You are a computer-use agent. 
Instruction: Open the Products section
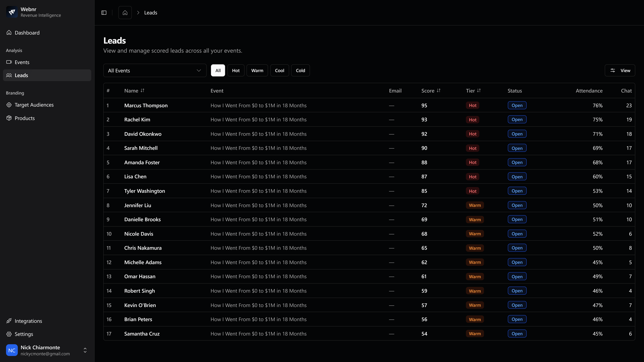click(24, 118)
